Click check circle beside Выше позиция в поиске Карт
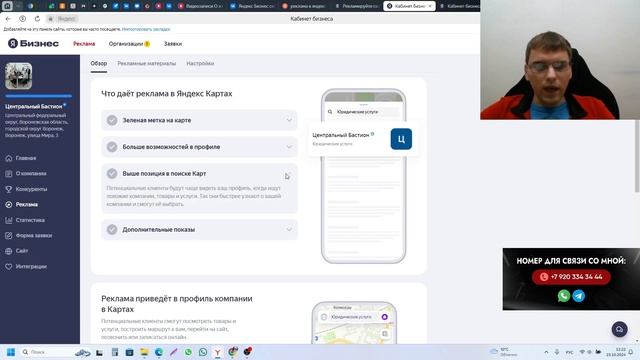640x360 pixels. pyautogui.click(x=112, y=173)
